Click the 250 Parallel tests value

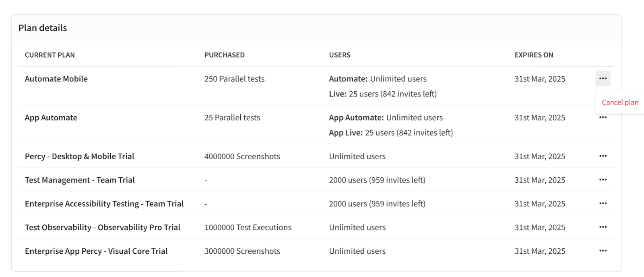pos(234,79)
